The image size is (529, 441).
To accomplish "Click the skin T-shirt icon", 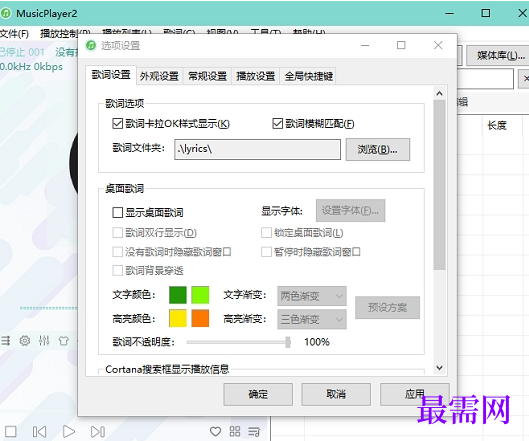I will 64,341.
